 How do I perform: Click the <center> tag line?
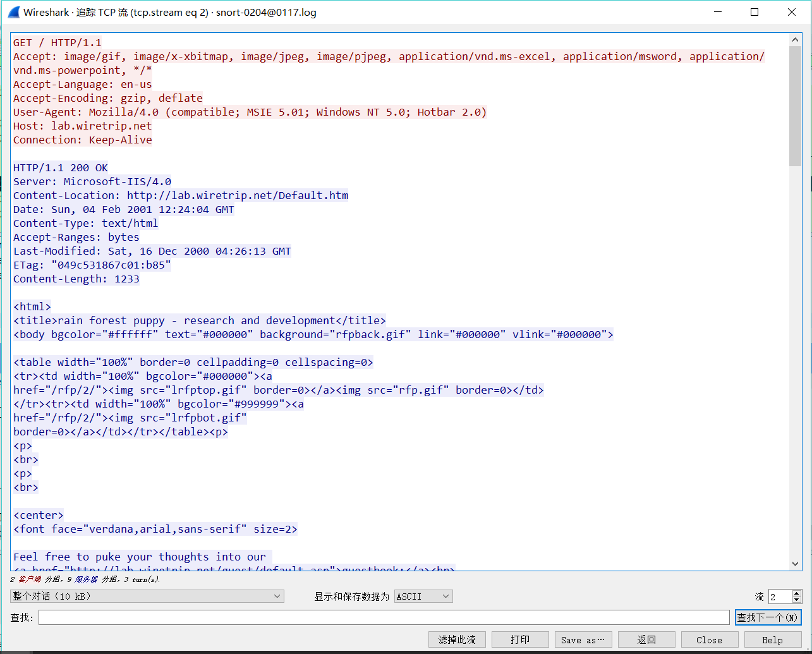[39, 515]
